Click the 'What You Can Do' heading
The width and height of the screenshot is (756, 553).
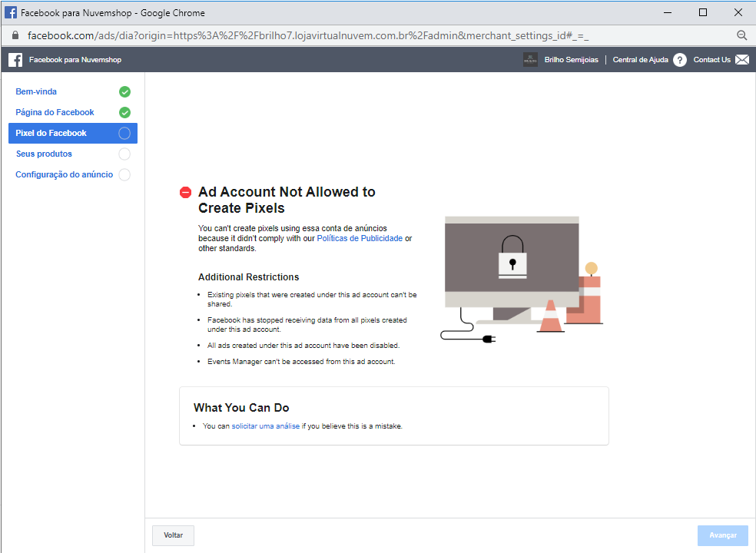241,408
